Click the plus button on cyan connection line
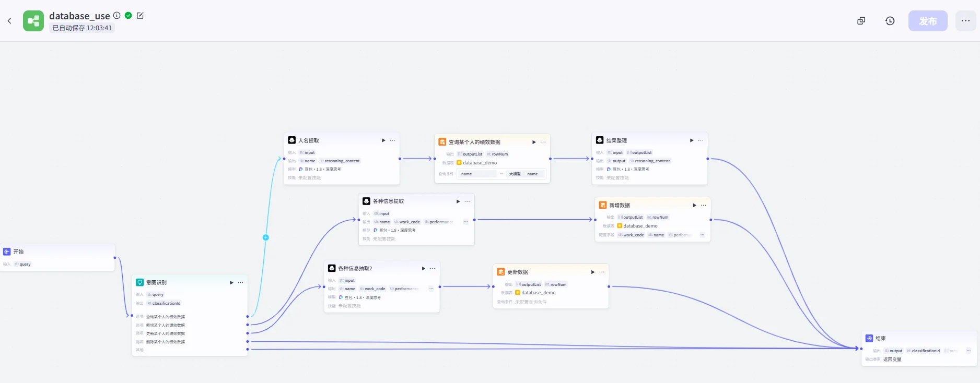 coord(265,237)
